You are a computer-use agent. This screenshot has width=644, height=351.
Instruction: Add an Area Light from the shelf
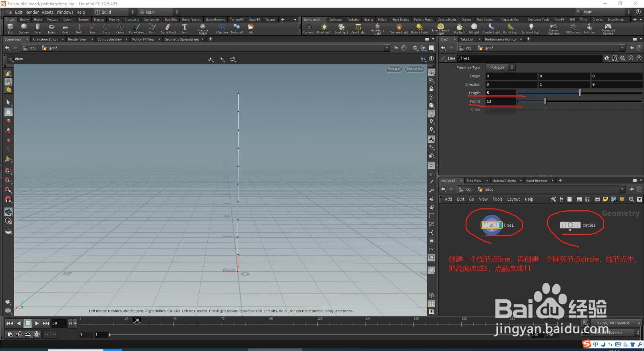(x=358, y=29)
